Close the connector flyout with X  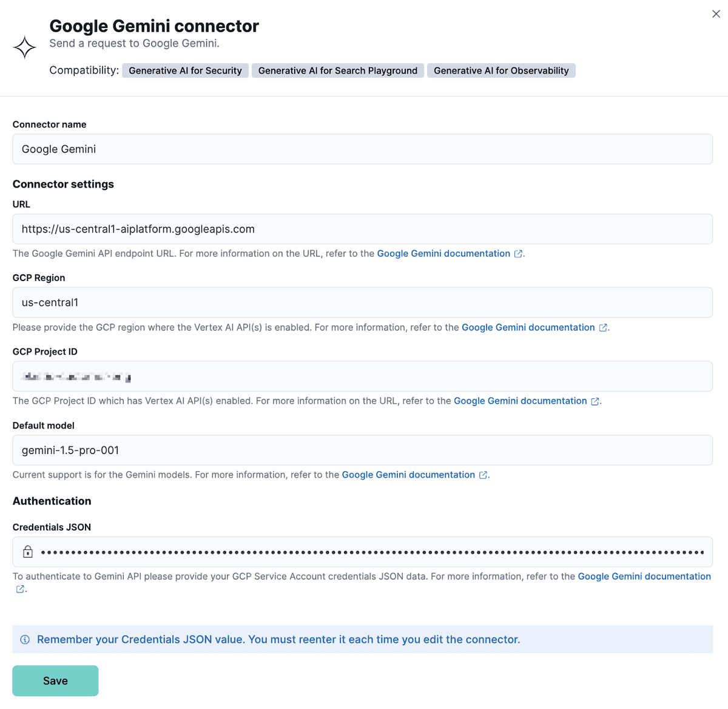tap(716, 14)
